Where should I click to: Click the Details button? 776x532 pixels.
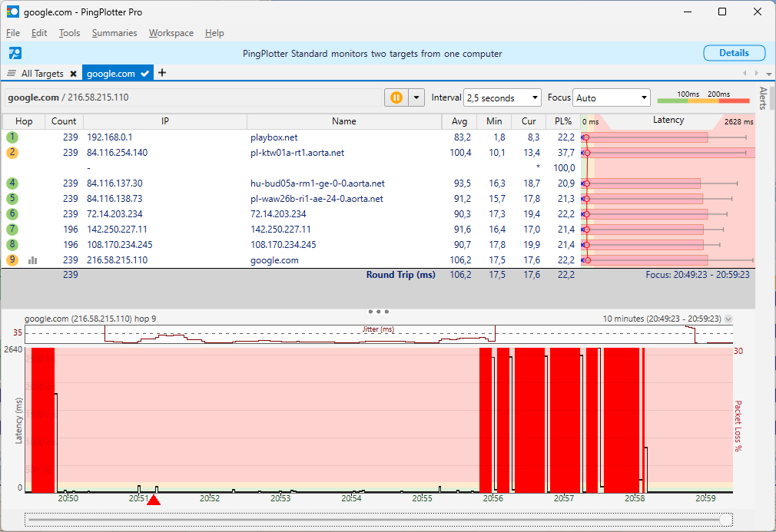click(734, 53)
